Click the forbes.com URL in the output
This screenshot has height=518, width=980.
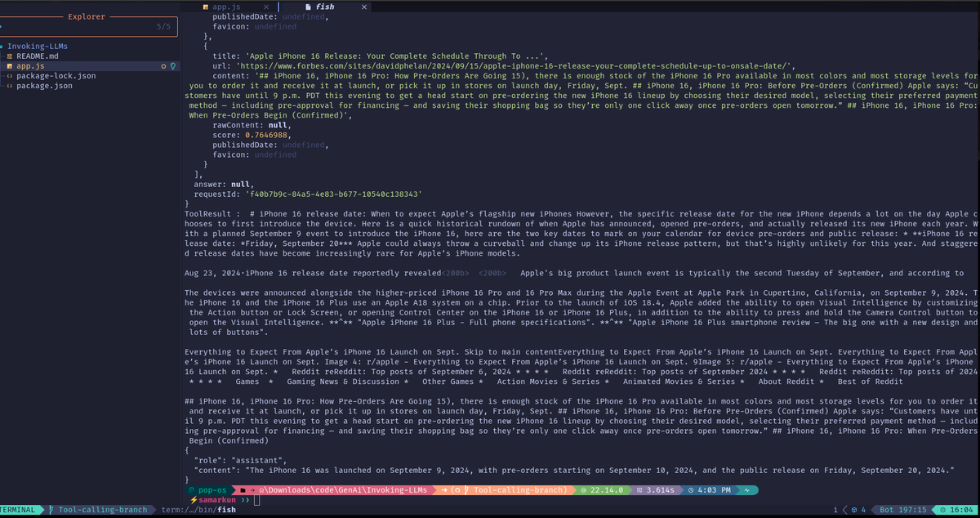click(x=515, y=66)
